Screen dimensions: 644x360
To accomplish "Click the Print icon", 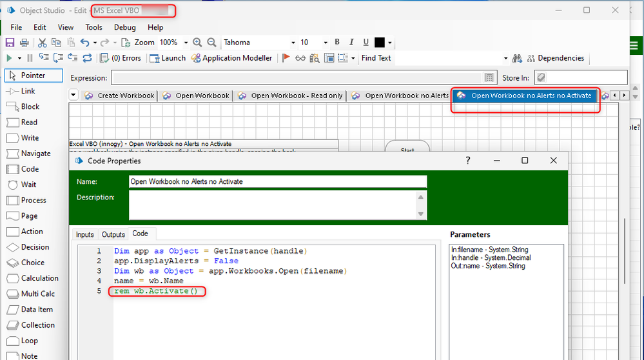I will (x=24, y=43).
